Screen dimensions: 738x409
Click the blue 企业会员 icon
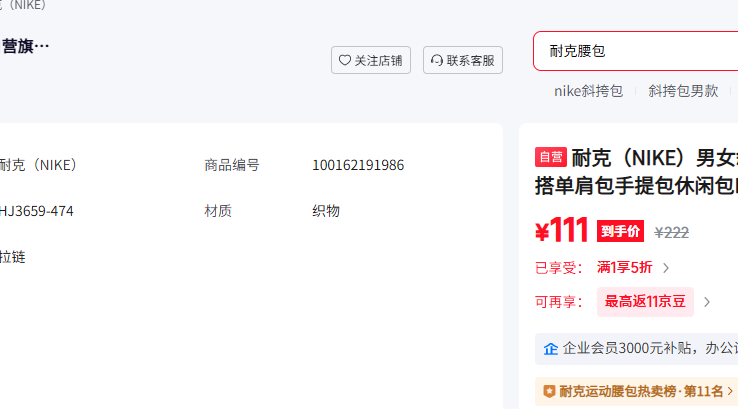coord(550,349)
